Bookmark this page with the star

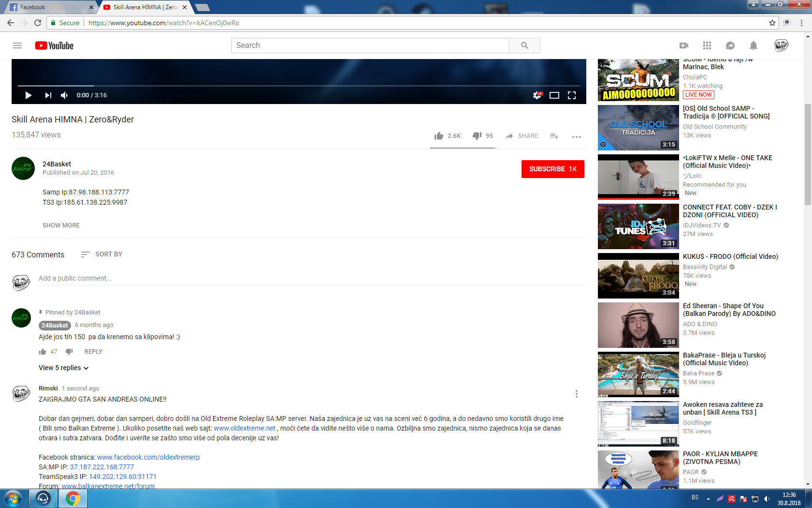coord(772,23)
